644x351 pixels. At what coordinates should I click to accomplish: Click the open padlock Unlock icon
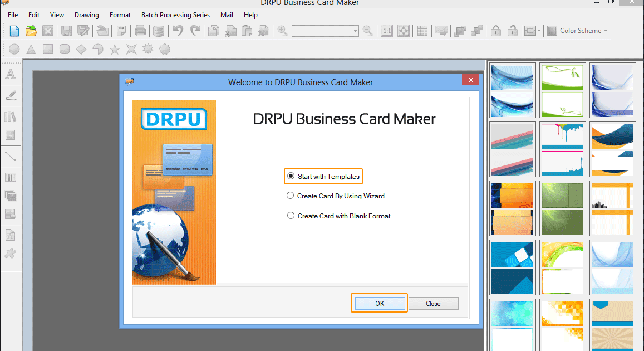tap(512, 31)
